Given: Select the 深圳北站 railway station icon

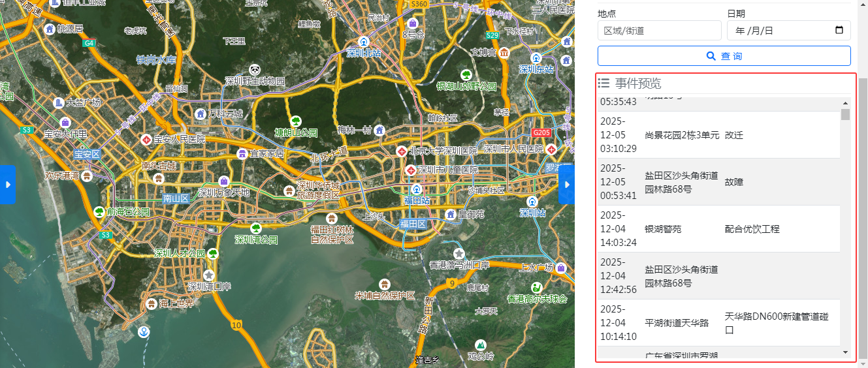Looking at the screenshot, I should pos(364,41).
